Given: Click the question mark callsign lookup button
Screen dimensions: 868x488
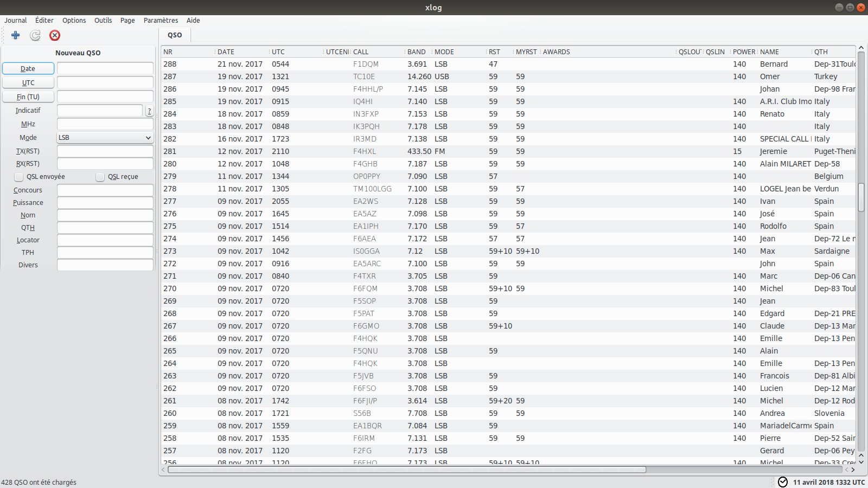Looking at the screenshot, I should click(149, 111).
